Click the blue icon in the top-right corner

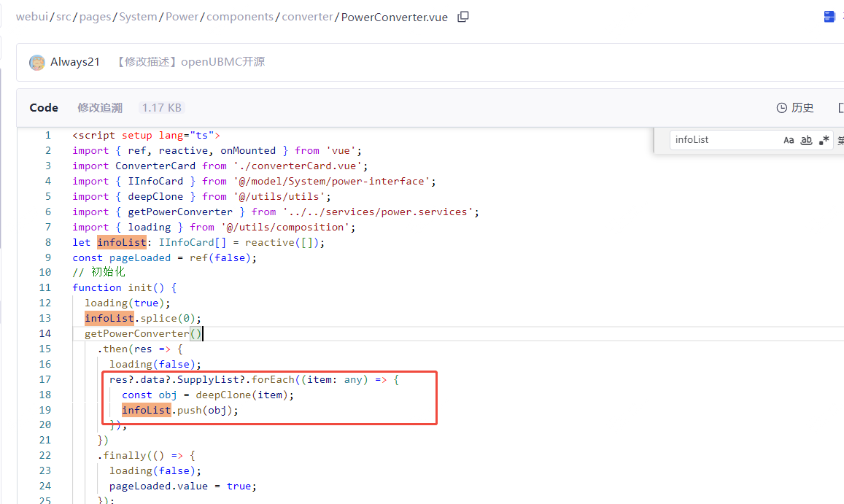coord(829,17)
